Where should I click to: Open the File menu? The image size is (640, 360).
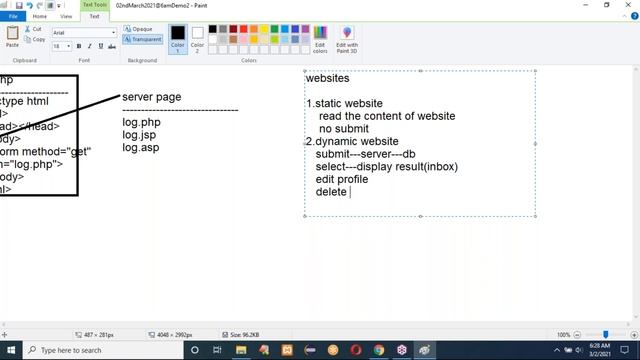[13, 16]
